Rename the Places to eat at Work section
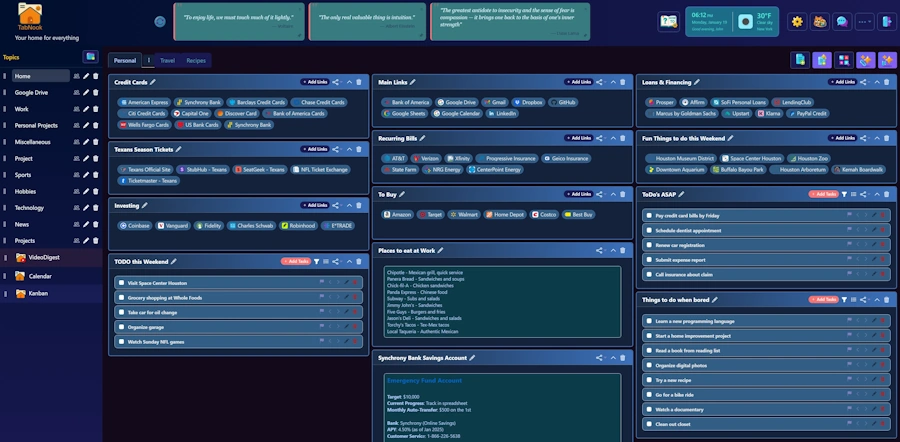Viewport: 900px width, 442px height. coord(440,250)
